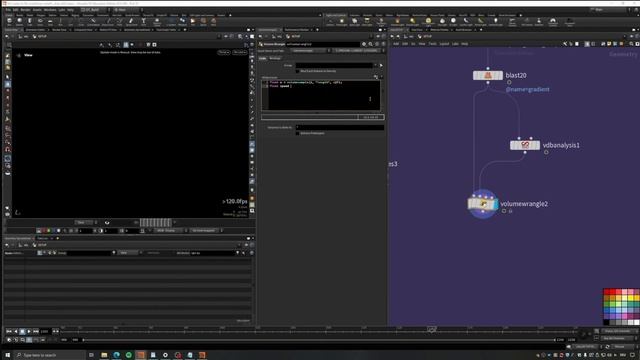Click the Grid shelf tool
The height and width of the screenshot is (360, 640).
pos(50,22)
